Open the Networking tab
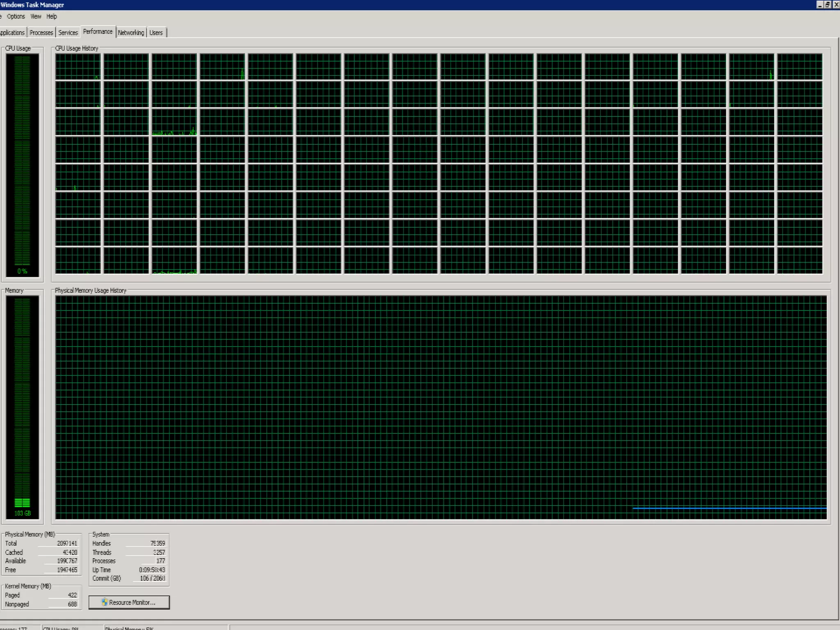840x630 pixels. (131, 33)
